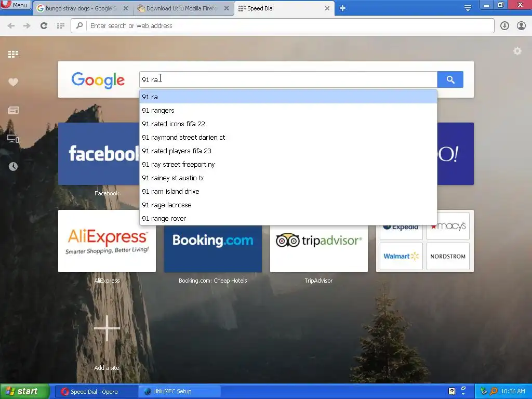The height and width of the screenshot is (399, 532).
Task: Open synced tabs devices icon
Action: (13, 138)
